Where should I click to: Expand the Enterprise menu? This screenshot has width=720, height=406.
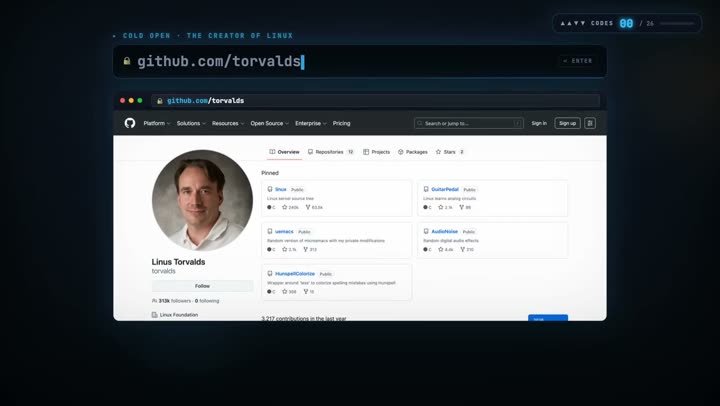311,123
